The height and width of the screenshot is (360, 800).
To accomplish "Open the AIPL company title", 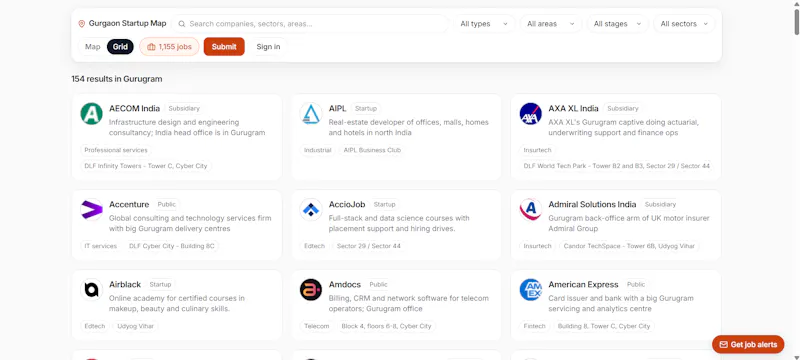I will 337,109.
